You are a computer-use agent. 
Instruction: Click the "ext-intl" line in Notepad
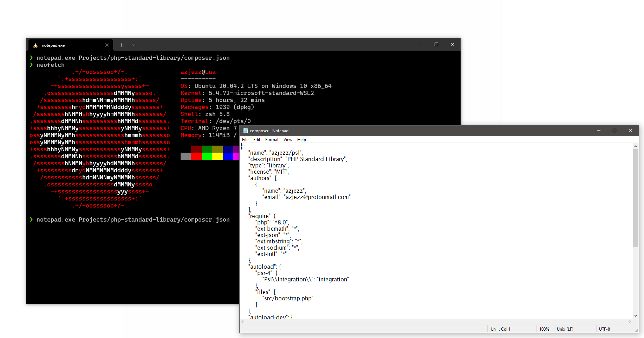click(271, 254)
